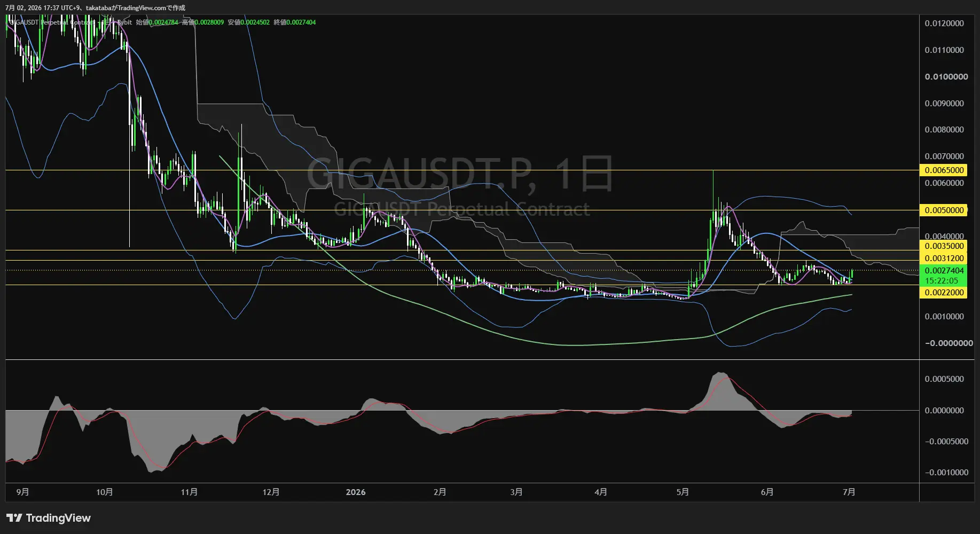Click the MACD scale −0.0010000 value
980x534 pixels.
point(946,473)
